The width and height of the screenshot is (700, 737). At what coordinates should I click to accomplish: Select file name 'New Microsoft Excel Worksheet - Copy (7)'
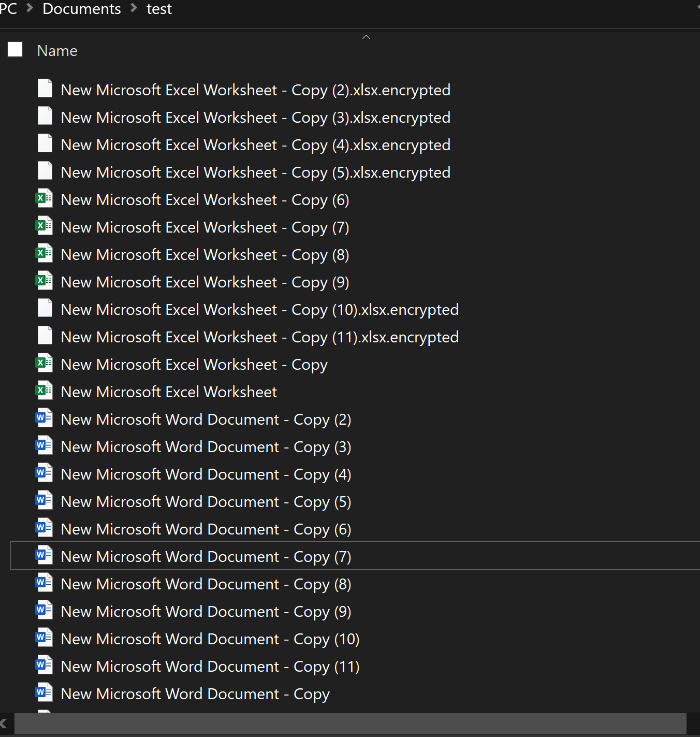[x=205, y=227]
